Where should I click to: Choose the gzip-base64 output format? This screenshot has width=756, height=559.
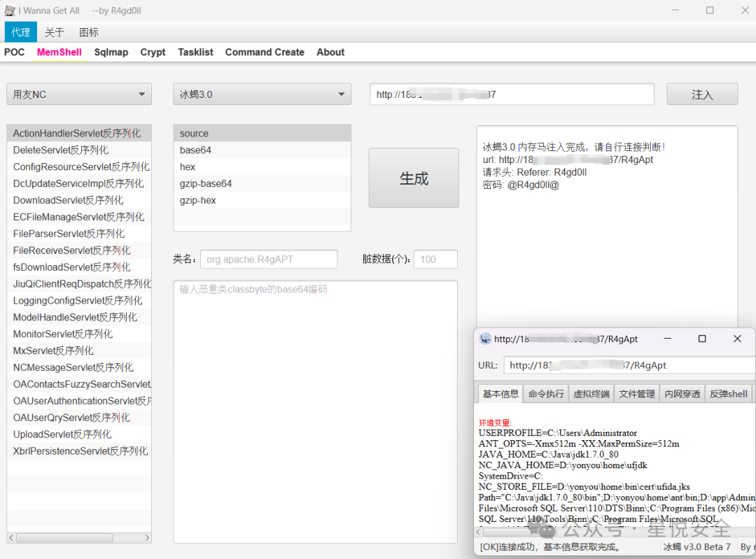(262, 183)
